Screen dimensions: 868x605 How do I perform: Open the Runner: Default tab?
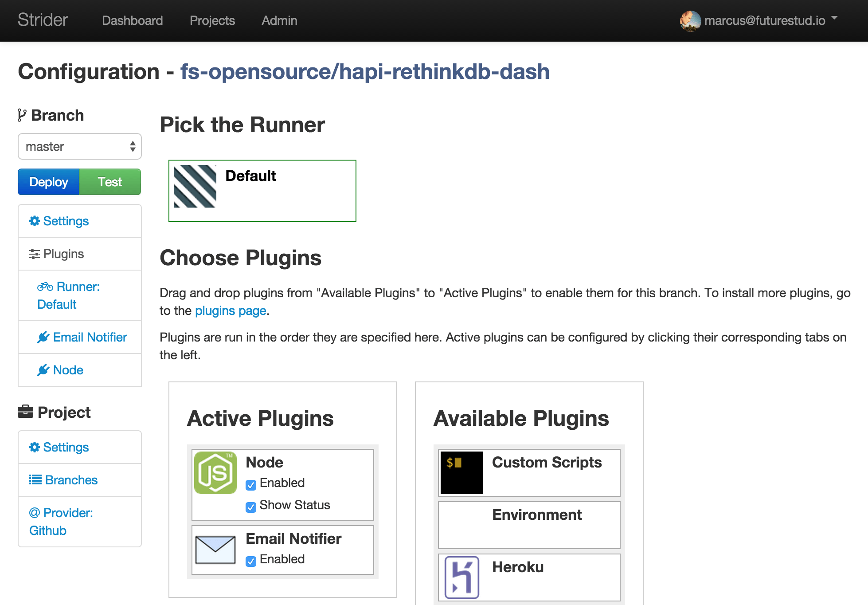coord(80,295)
